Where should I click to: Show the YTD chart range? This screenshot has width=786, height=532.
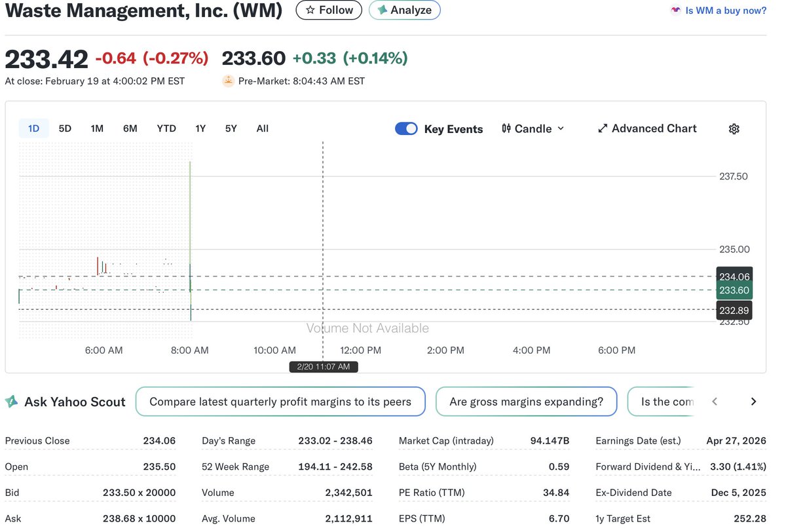tap(166, 128)
